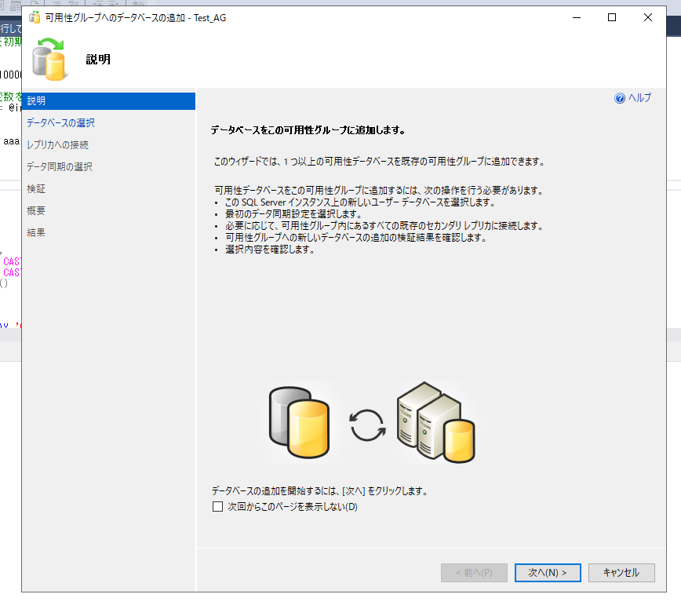Select the 検証 step in sidebar
This screenshot has height=616, width=681.
pos(36,188)
